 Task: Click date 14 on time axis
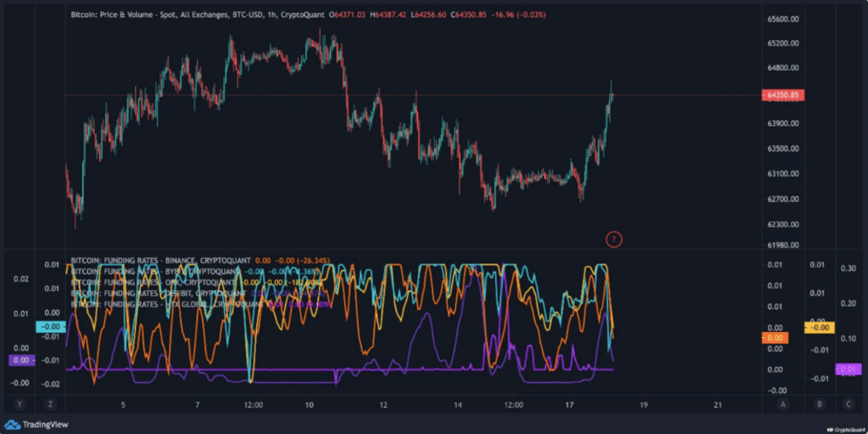pyautogui.click(x=458, y=404)
